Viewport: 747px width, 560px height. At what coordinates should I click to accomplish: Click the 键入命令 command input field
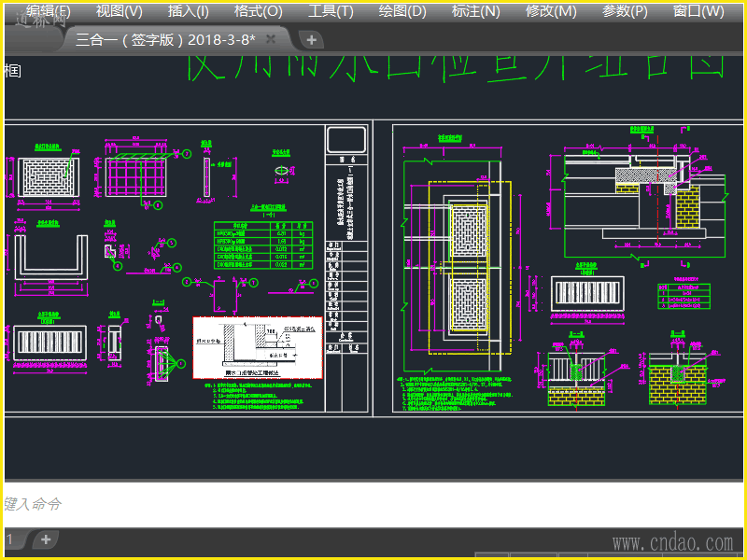tap(373, 504)
